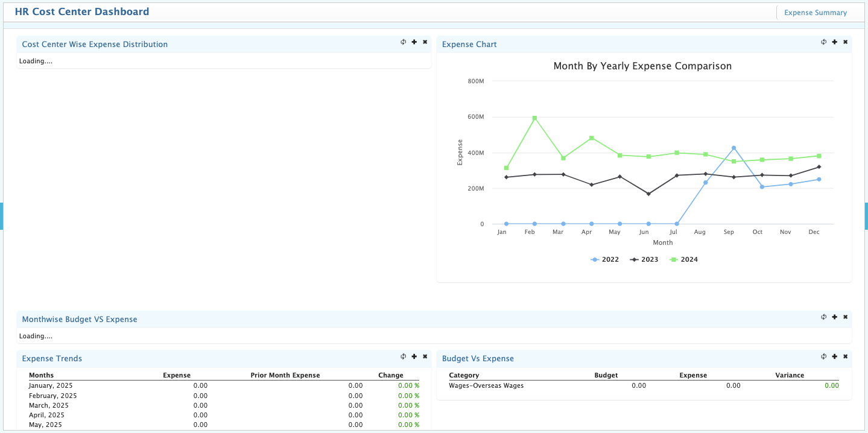
Task: Sort by the Months column header
Action: (41, 375)
